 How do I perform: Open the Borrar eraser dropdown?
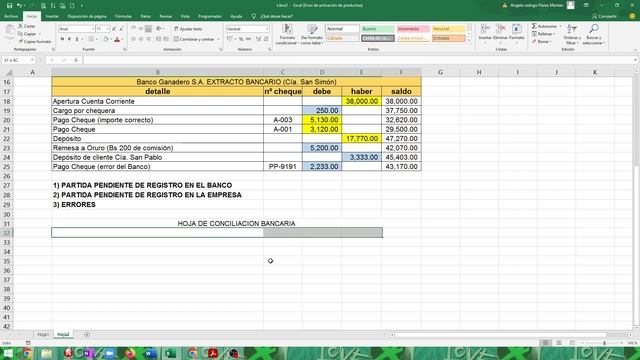tap(543, 42)
